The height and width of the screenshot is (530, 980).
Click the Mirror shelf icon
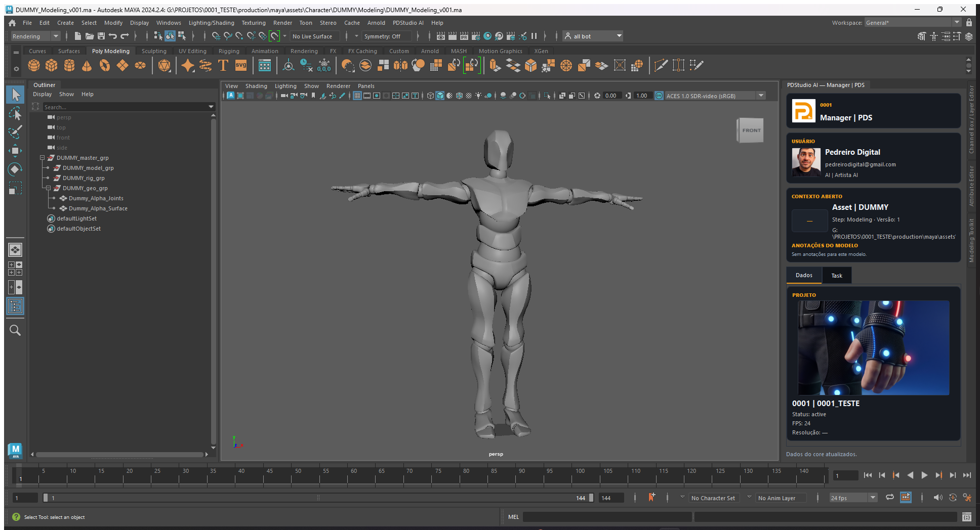(400, 65)
